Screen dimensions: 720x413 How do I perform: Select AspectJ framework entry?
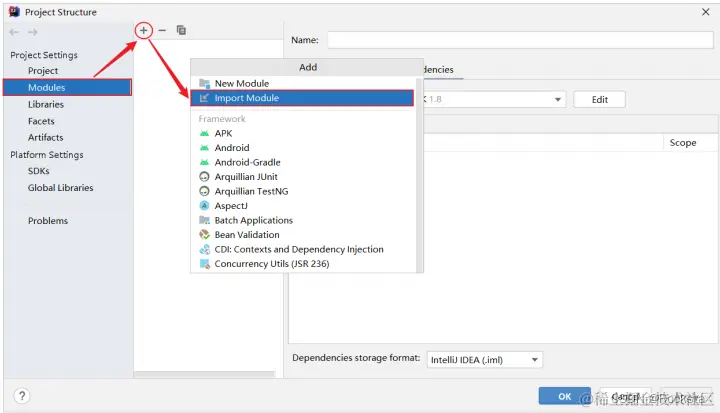click(x=303, y=206)
